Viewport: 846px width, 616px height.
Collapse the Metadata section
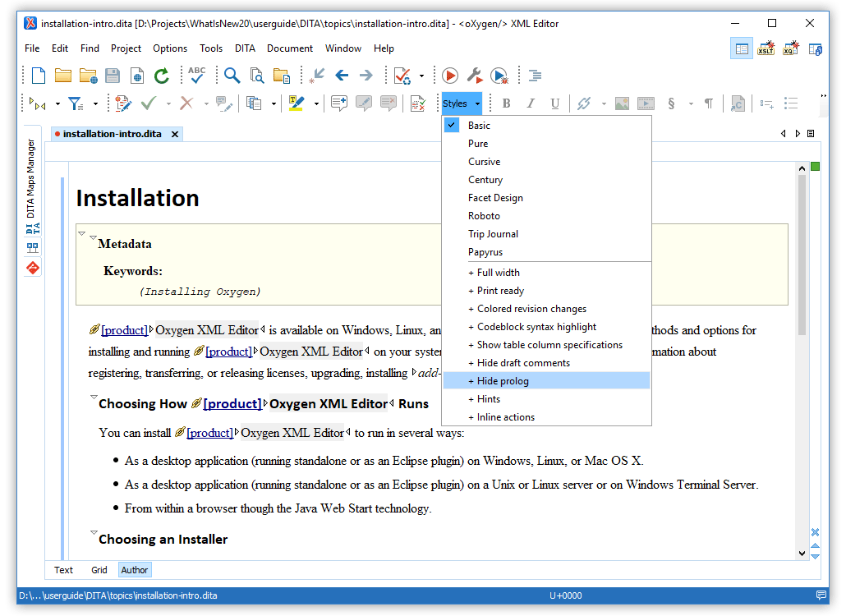[94, 237]
